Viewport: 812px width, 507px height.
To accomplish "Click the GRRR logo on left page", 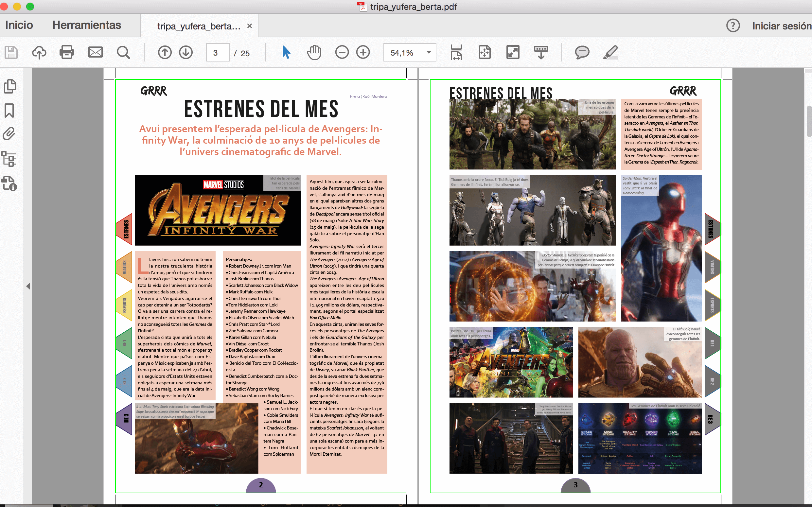I will [x=154, y=91].
